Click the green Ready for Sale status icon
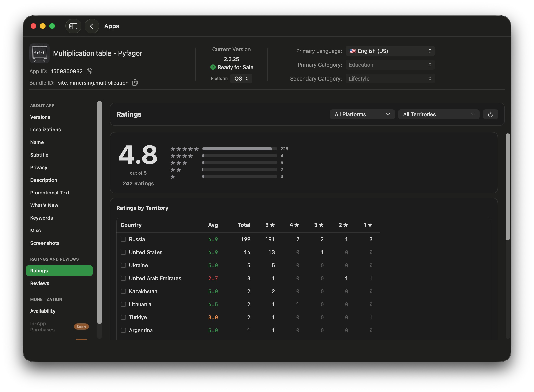Screen dimensions: 534x392 click(x=213, y=67)
